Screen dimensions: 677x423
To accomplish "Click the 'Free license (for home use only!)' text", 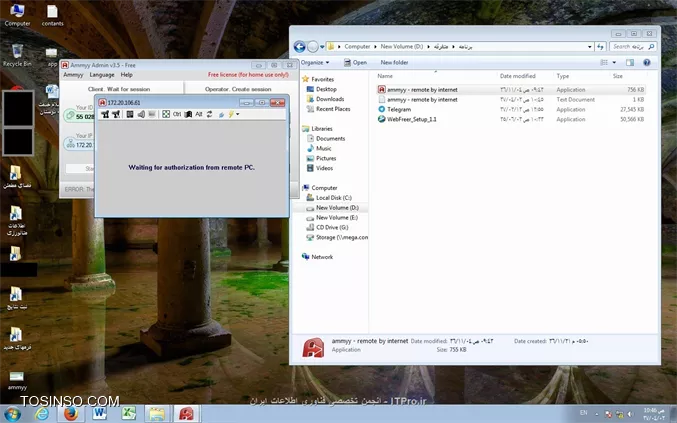I will 248,75.
